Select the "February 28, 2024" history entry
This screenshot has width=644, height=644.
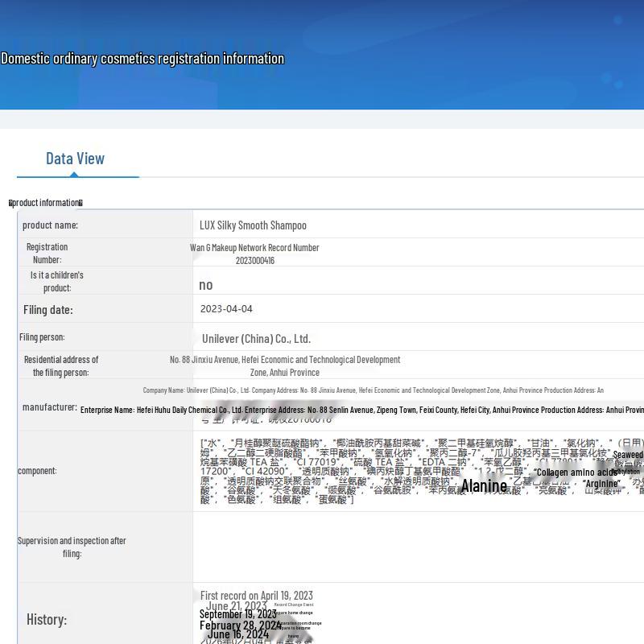click(240, 625)
